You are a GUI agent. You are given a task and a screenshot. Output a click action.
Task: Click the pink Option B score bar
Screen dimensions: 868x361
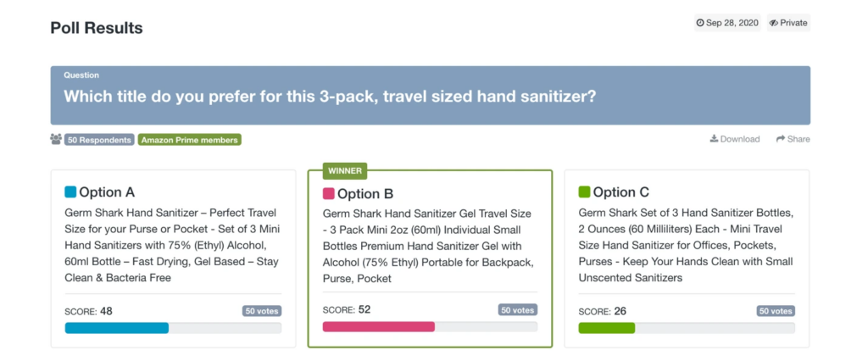[379, 326]
